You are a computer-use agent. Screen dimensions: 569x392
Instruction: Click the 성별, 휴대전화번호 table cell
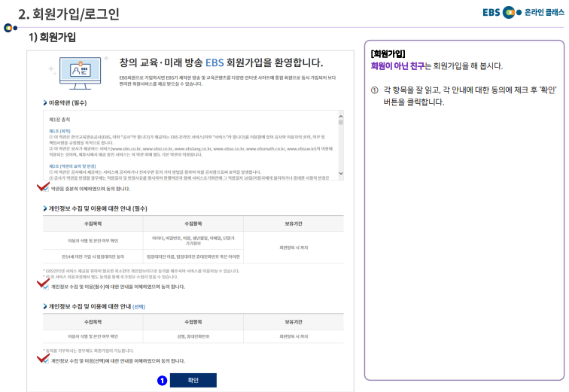[x=193, y=336]
